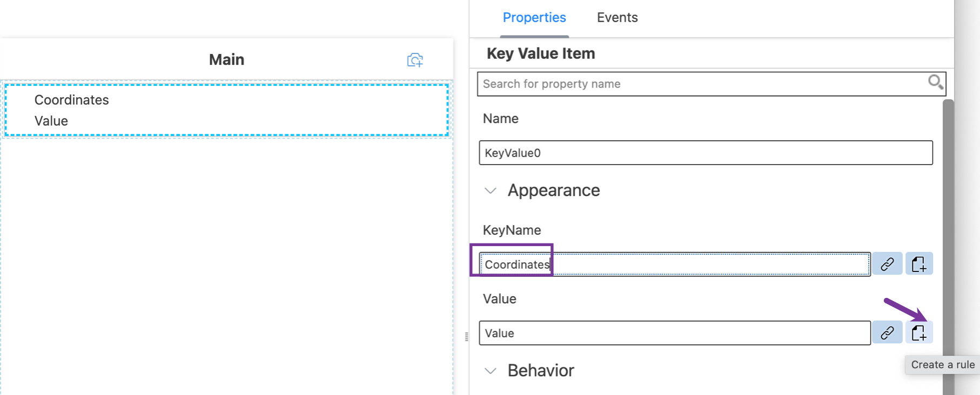Click the Key Value Item heading
Image resolution: width=980 pixels, height=395 pixels.
541,53
